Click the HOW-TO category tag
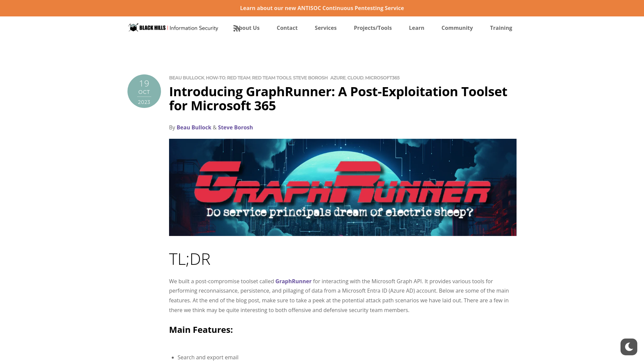 [215, 77]
